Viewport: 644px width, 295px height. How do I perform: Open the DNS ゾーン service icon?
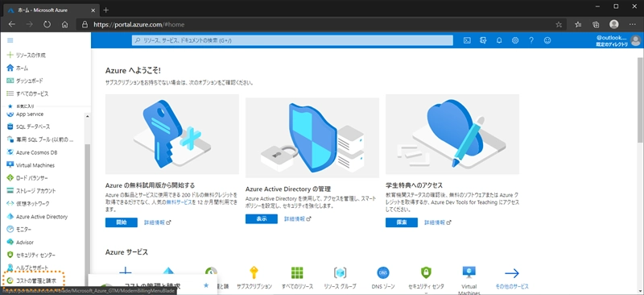(x=382, y=272)
